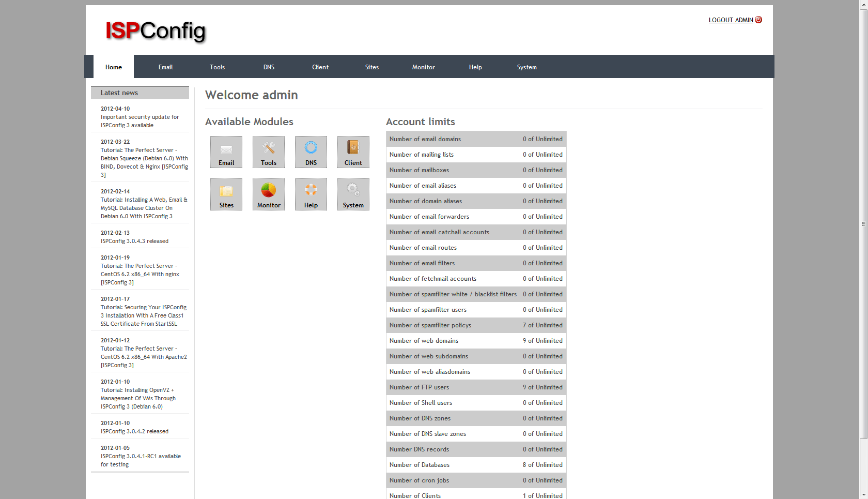This screenshot has width=868, height=499.
Task: Select the Number of email forwarders row
Action: (x=476, y=217)
